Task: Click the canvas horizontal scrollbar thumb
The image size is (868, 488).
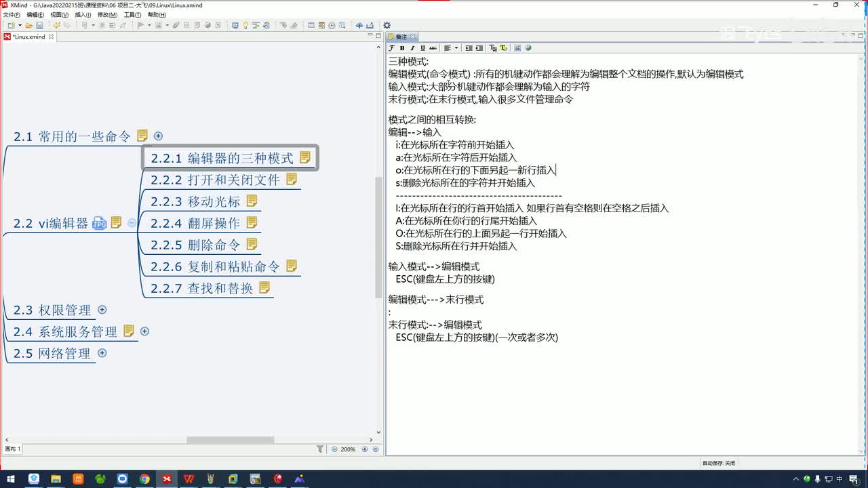Action: click(x=231, y=440)
